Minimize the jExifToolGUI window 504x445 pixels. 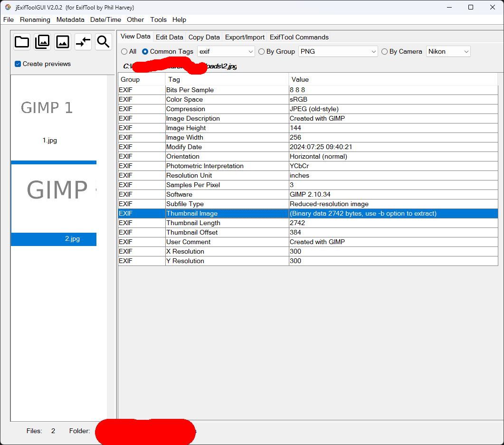(x=449, y=7)
